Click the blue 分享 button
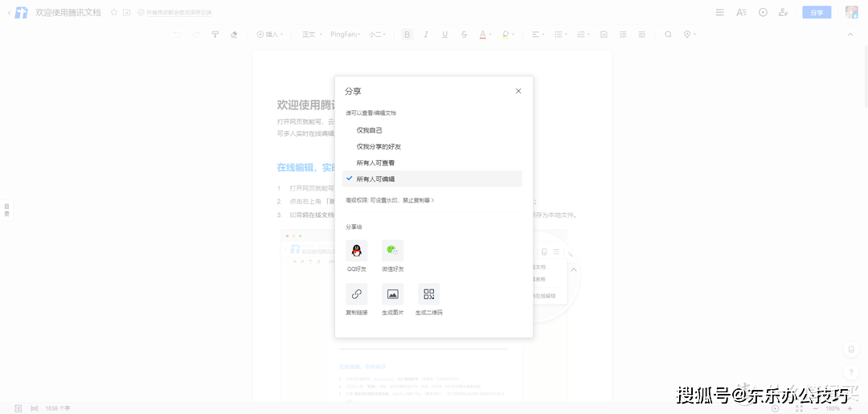This screenshot has height=414, width=868. click(817, 12)
